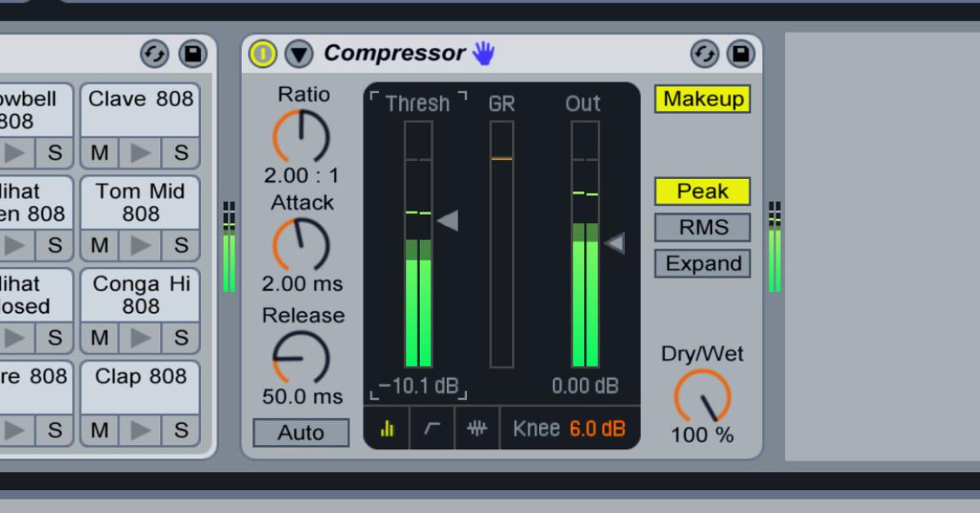The height and width of the screenshot is (513, 980).
Task: Hot-swap Compressor presets using circular arrows icon
Action: pos(703,54)
